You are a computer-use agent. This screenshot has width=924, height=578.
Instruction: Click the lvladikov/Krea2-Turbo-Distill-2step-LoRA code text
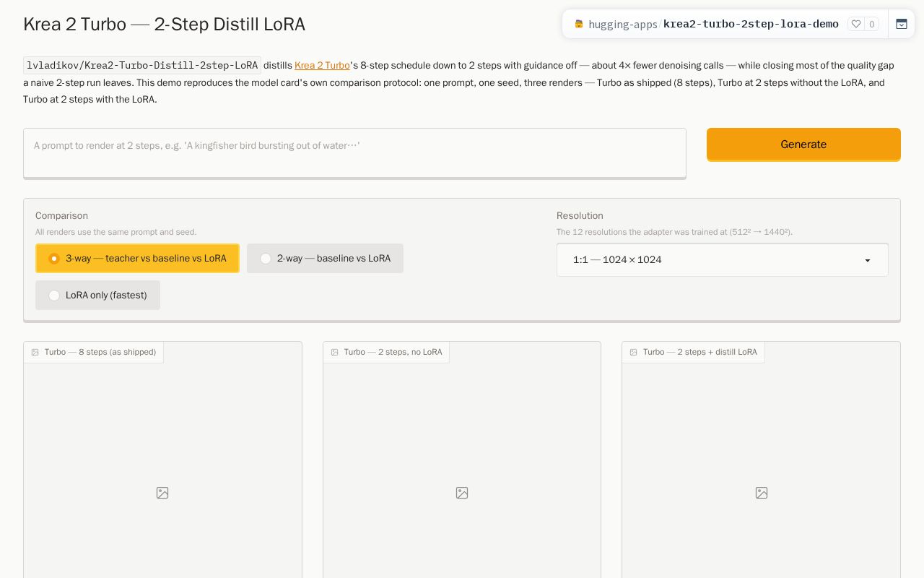[x=142, y=65]
